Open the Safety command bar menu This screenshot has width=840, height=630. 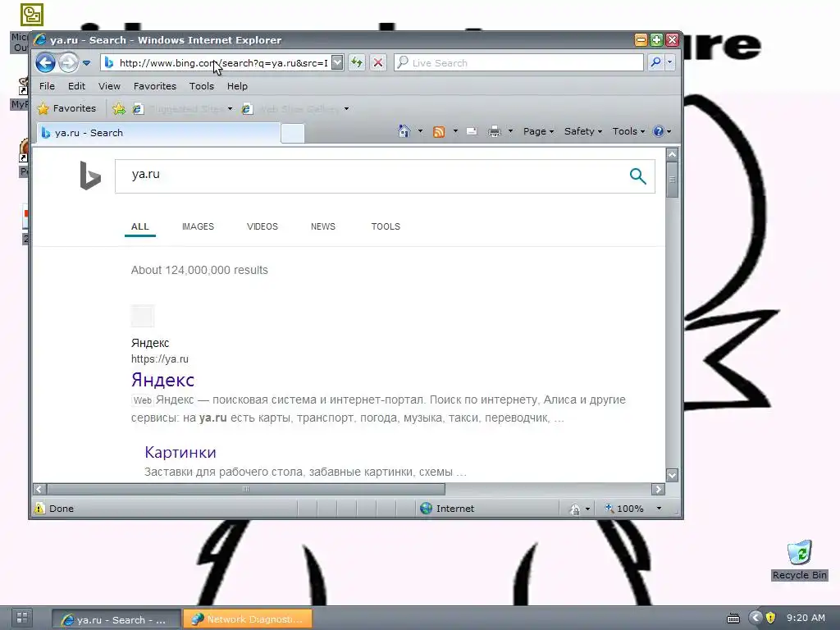pos(583,131)
